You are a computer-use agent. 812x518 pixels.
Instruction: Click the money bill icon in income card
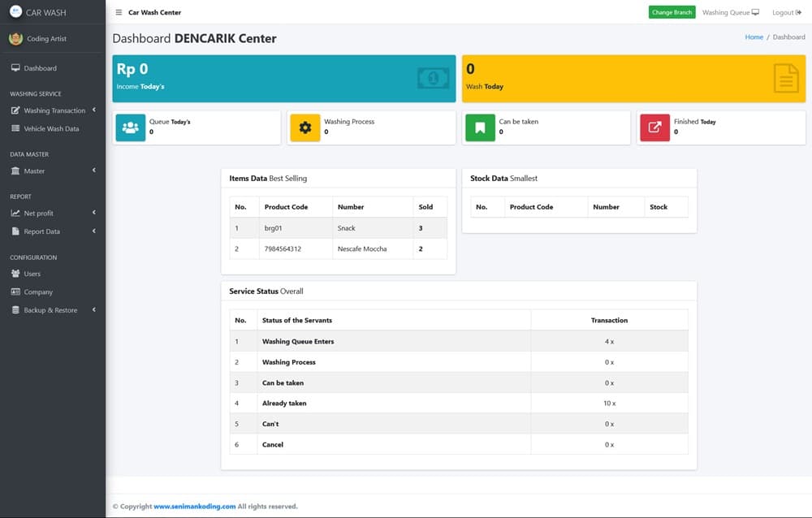pyautogui.click(x=433, y=78)
